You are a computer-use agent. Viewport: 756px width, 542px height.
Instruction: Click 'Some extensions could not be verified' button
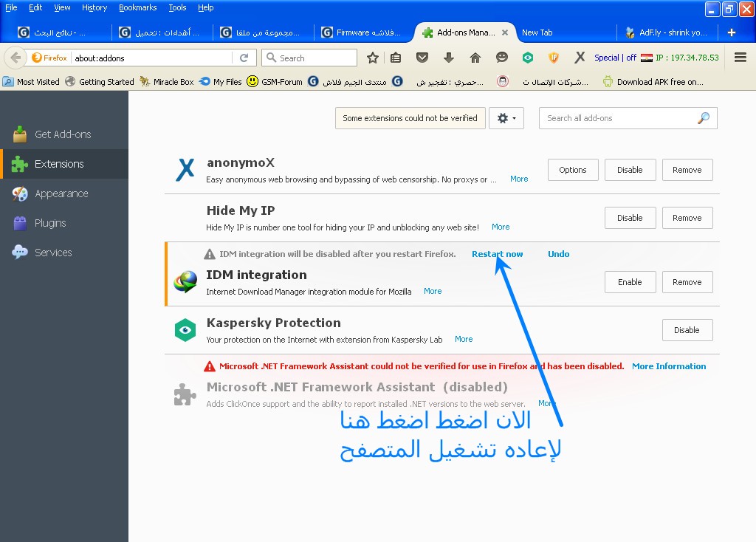click(410, 118)
